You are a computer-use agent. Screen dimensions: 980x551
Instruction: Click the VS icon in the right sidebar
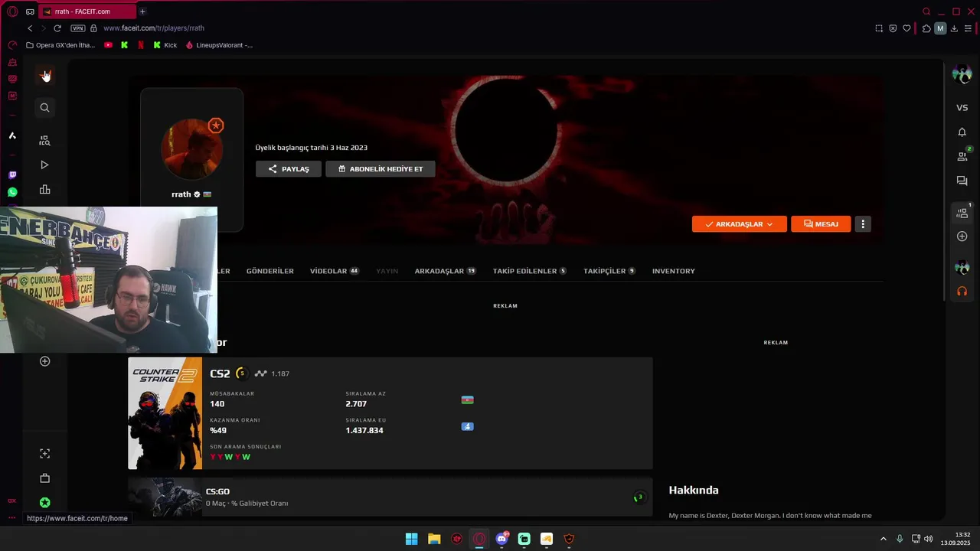coord(962,108)
